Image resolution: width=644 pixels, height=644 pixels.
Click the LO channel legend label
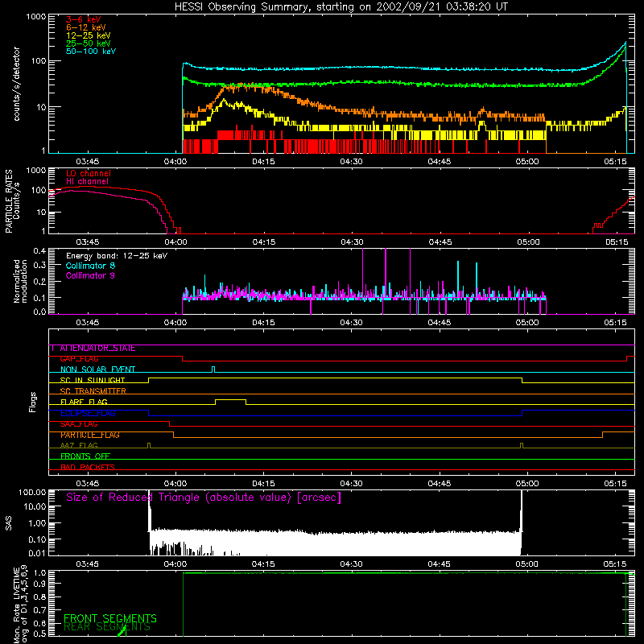[x=89, y=173]
